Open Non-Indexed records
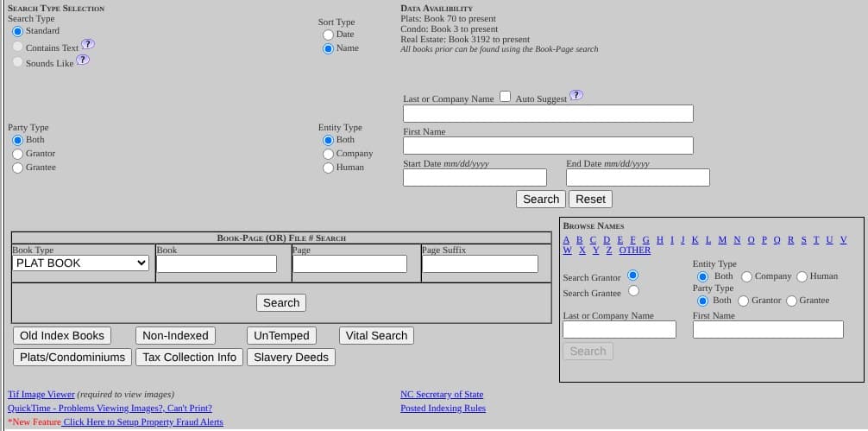 [175, 336]
